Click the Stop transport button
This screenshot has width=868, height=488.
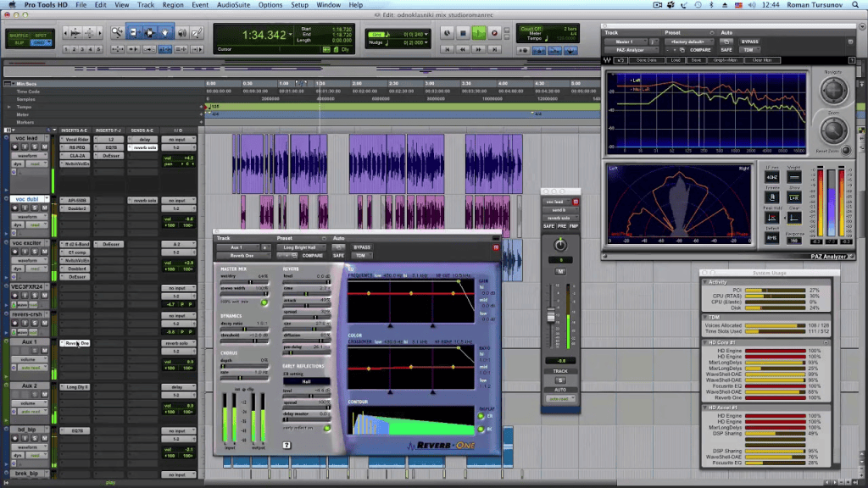(464, 33)
